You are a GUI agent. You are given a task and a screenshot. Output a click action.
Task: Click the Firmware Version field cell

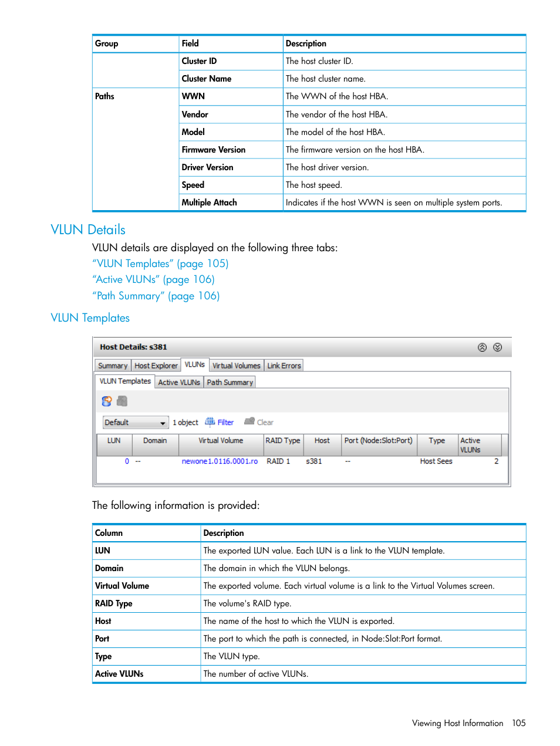tap(231, 150)
